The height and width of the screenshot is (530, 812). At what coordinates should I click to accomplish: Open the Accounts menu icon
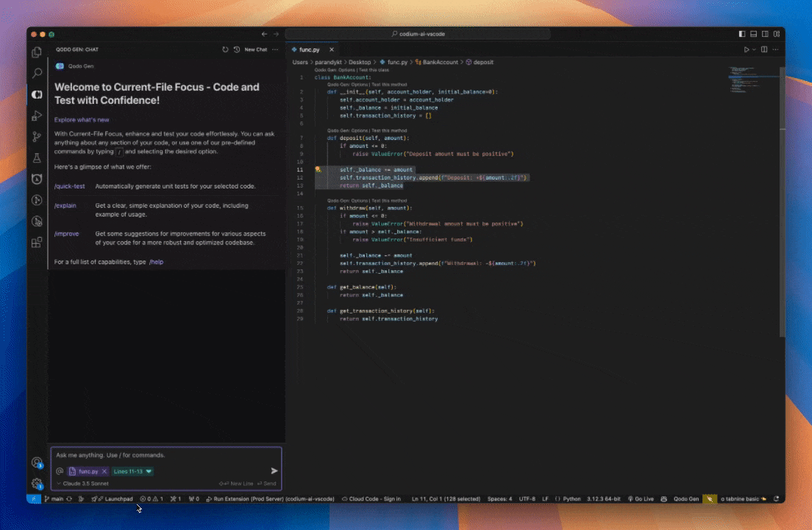pos(37,463)
